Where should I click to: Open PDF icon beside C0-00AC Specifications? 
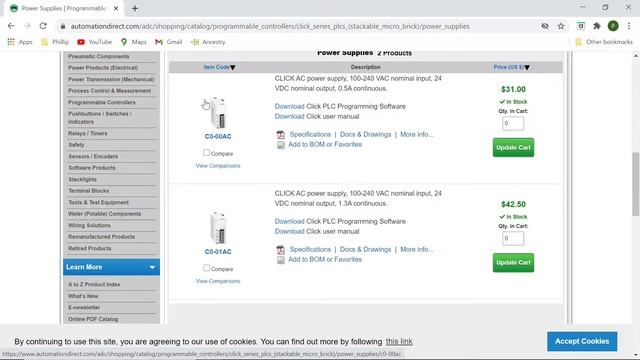point(280,135)
